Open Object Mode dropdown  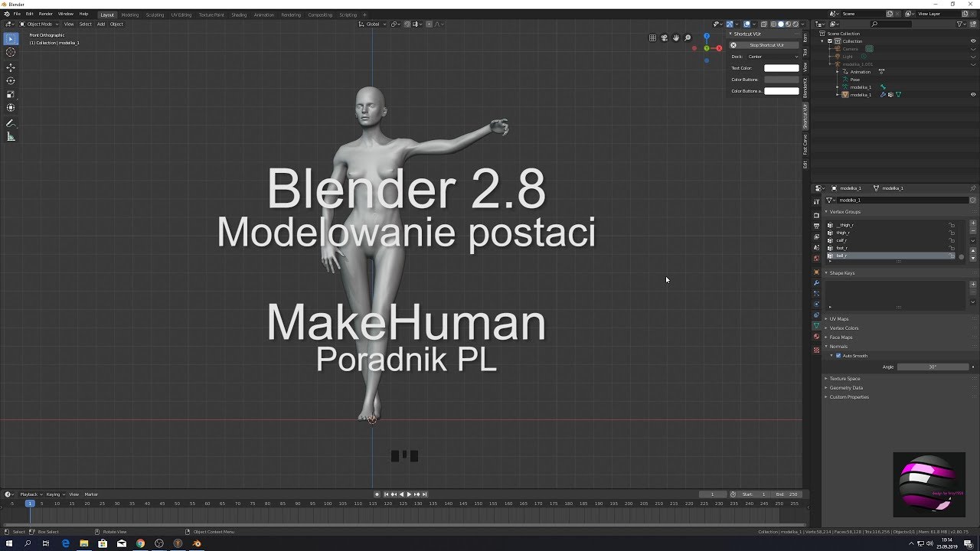click(38, 24)
